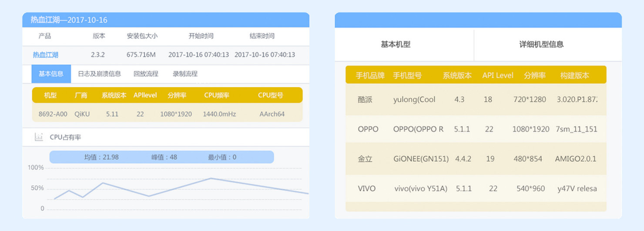Select the 酷派 phone row
The height and width of the screenshot is (231, 644).
pos(476,100)
